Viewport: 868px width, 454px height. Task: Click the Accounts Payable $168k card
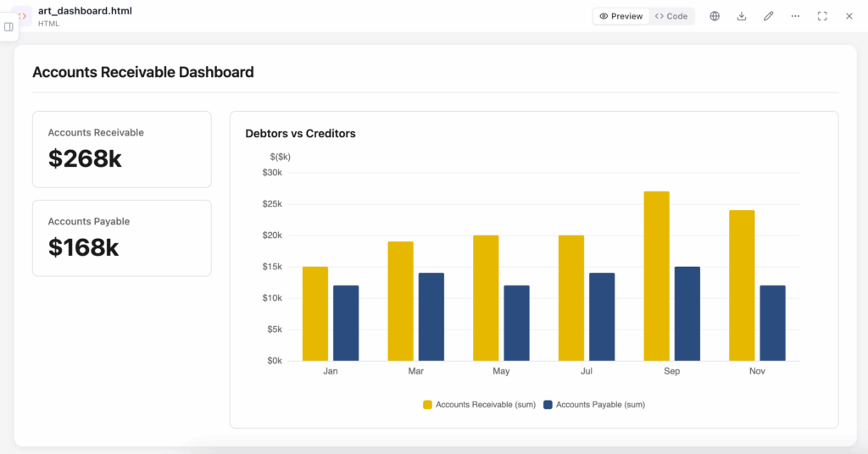(122, 238)
